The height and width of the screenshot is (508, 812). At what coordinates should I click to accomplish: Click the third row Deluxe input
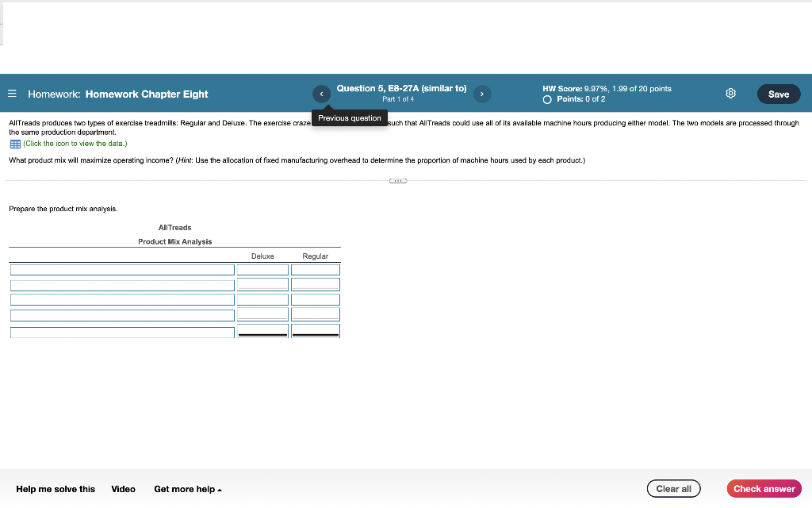(x=262, y=299)
